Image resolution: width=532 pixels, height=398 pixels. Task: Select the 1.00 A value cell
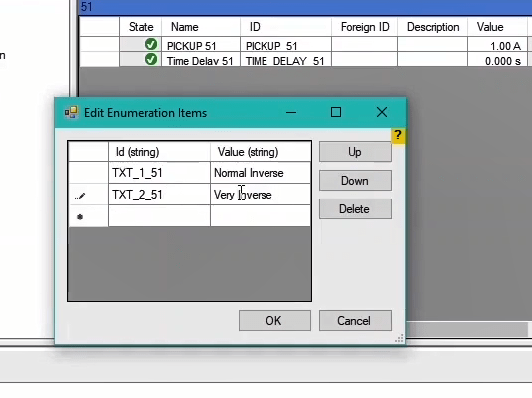pos(497,45)
